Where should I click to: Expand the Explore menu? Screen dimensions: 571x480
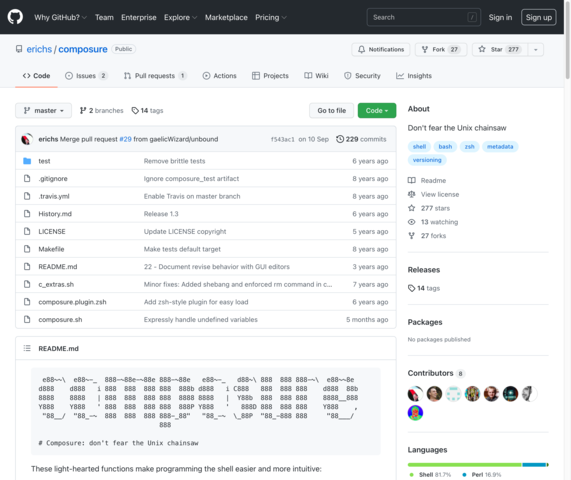tap(180, 17)
